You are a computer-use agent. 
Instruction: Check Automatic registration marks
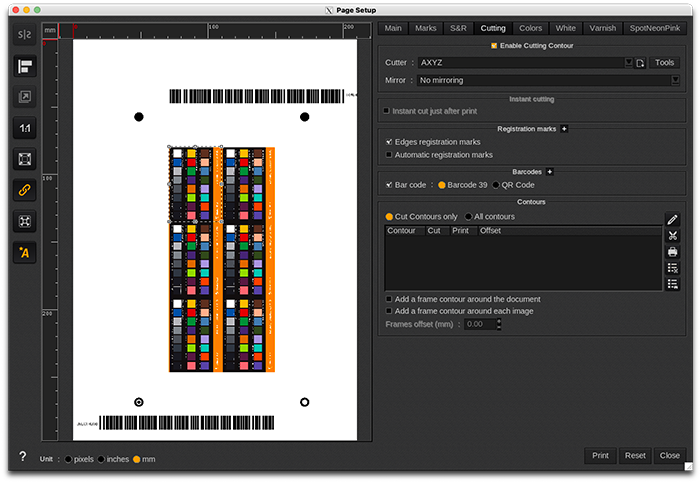coord(389,155)
